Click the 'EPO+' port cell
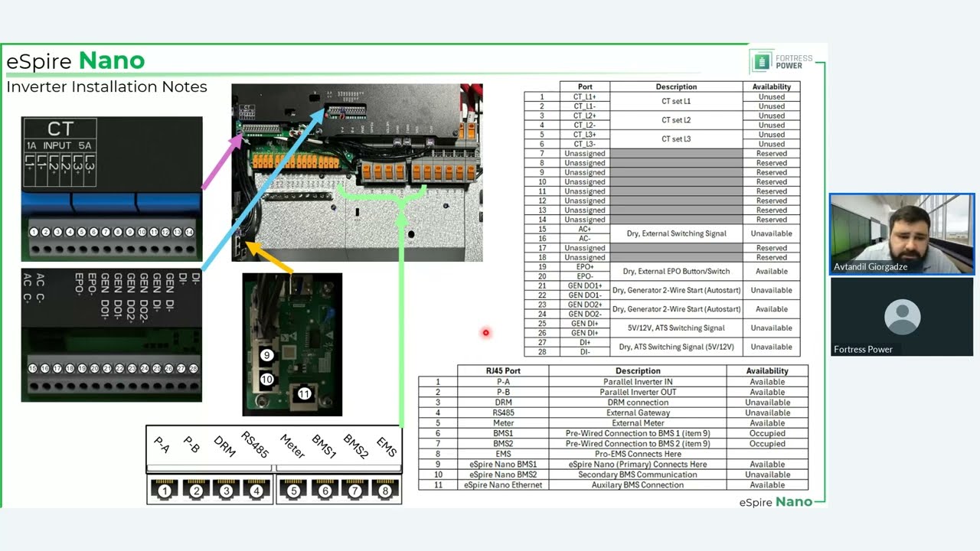Screen dimensions: 980x551 [585, 266]
